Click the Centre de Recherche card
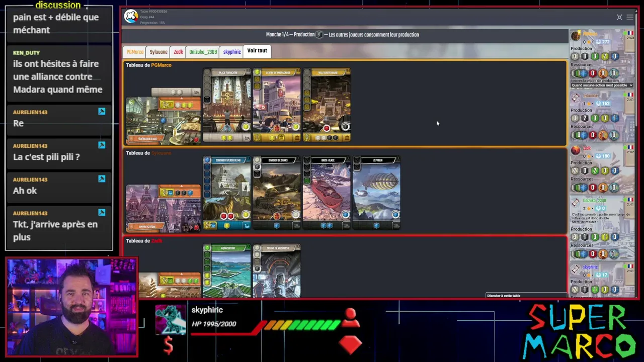Viewport: 644px width, 362px height. [277, 271]
